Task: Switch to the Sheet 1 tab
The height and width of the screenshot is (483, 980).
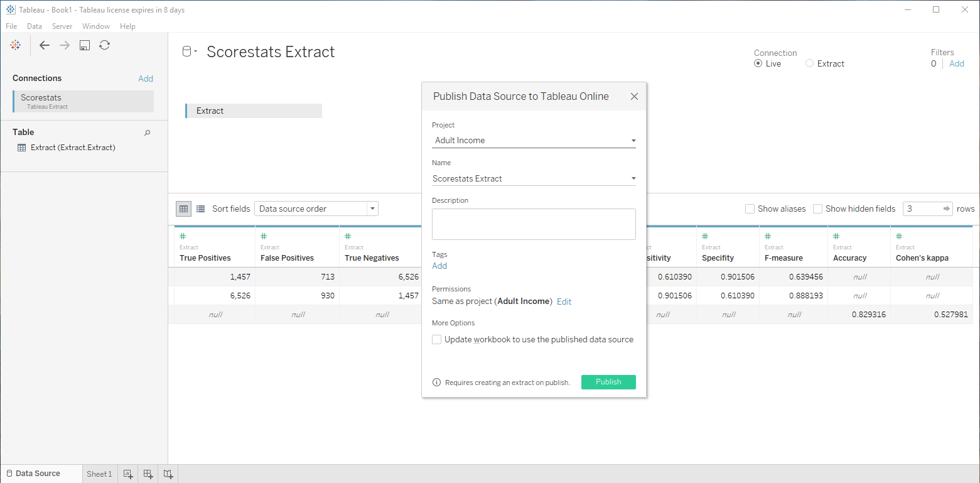Action: point(99,474)
